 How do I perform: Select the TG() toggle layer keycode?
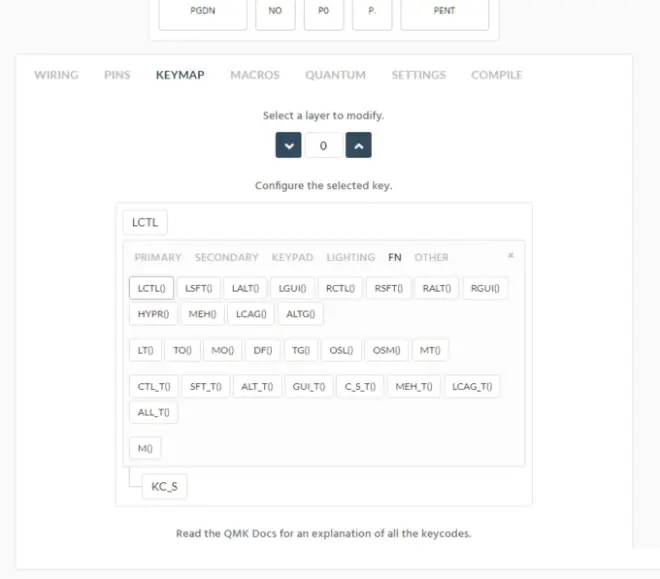tap(301, 350)
